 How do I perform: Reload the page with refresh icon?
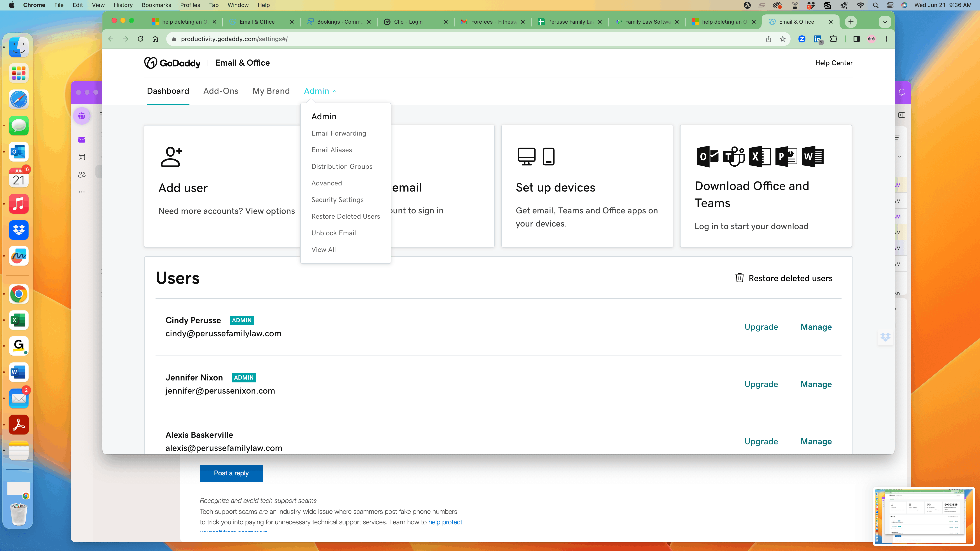pyautogui.click(x=140, y=39)
